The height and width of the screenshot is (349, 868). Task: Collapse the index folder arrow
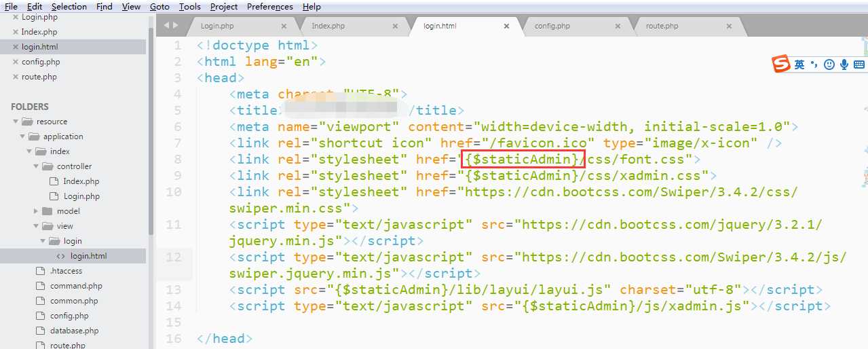(29, 151)
